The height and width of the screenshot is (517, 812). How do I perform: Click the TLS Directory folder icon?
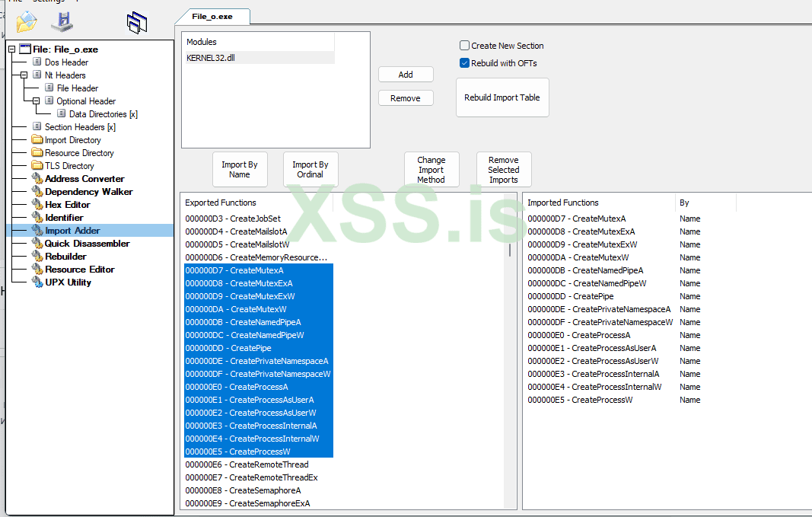(37, 165)
